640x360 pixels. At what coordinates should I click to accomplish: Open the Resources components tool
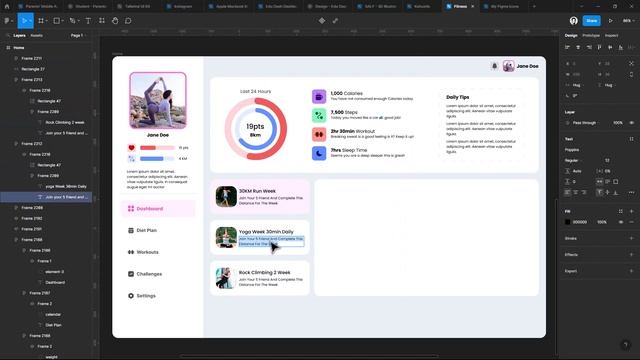click(102, 21)
